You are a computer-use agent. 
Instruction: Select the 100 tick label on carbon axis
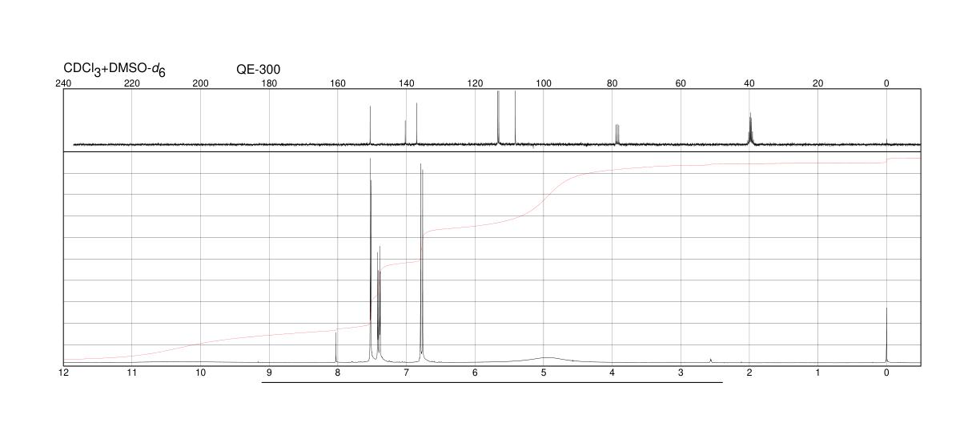(544, 83)
